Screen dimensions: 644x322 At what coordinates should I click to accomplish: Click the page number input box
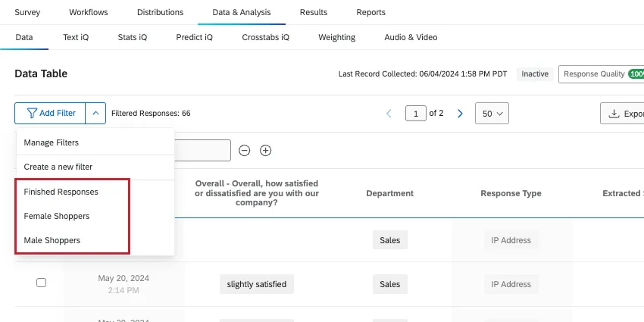point(415,114)
